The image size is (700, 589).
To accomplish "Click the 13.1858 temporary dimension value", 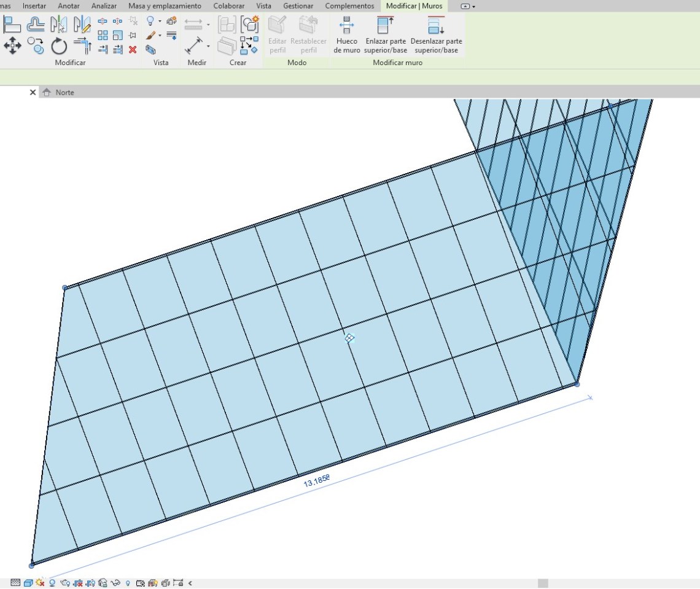I will [317, 481].
